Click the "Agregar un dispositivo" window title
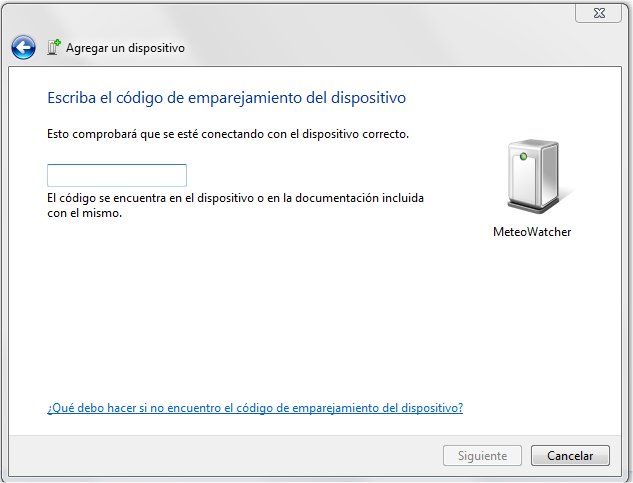Viewport: 633px width, 483px height. point(125,48)
